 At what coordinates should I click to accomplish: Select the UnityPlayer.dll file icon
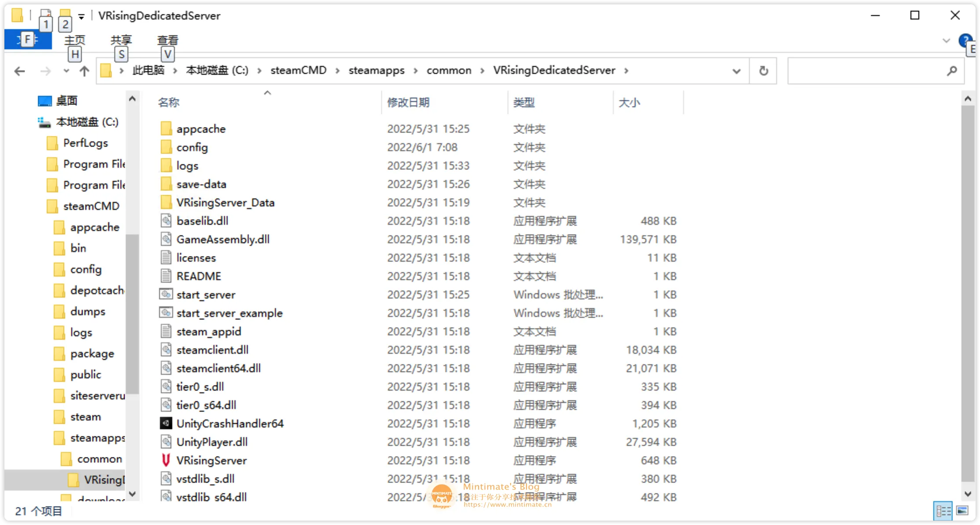[166, 442]
